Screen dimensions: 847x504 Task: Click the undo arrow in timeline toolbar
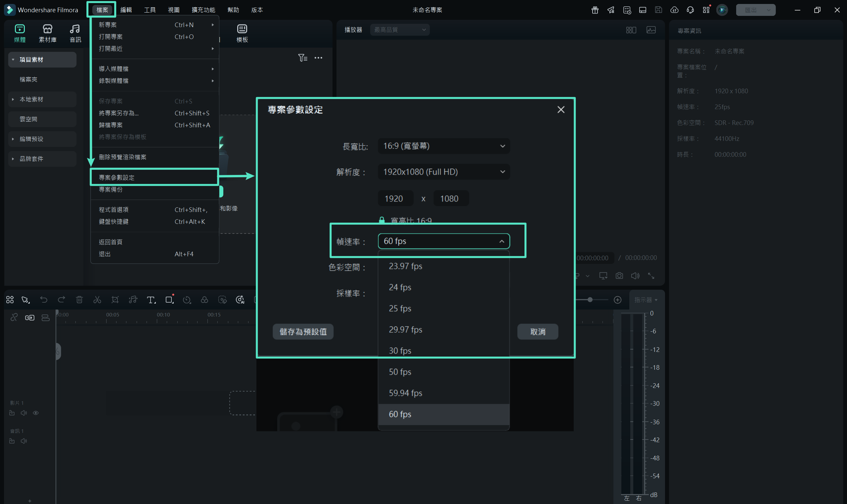click(43, 300)
